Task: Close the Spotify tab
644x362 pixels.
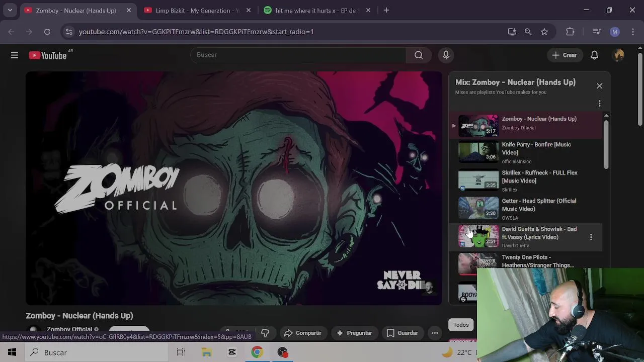Action: (368, 10)
